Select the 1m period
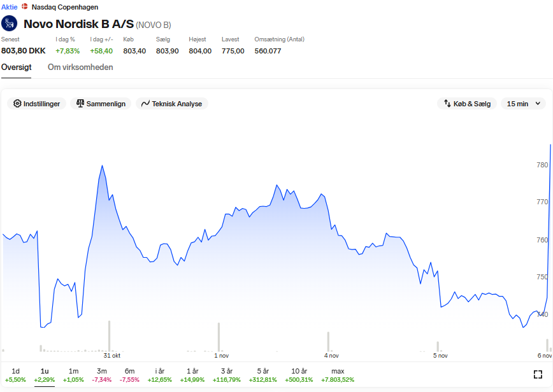Viewport: 553px width, 392px height. [73, 375]
